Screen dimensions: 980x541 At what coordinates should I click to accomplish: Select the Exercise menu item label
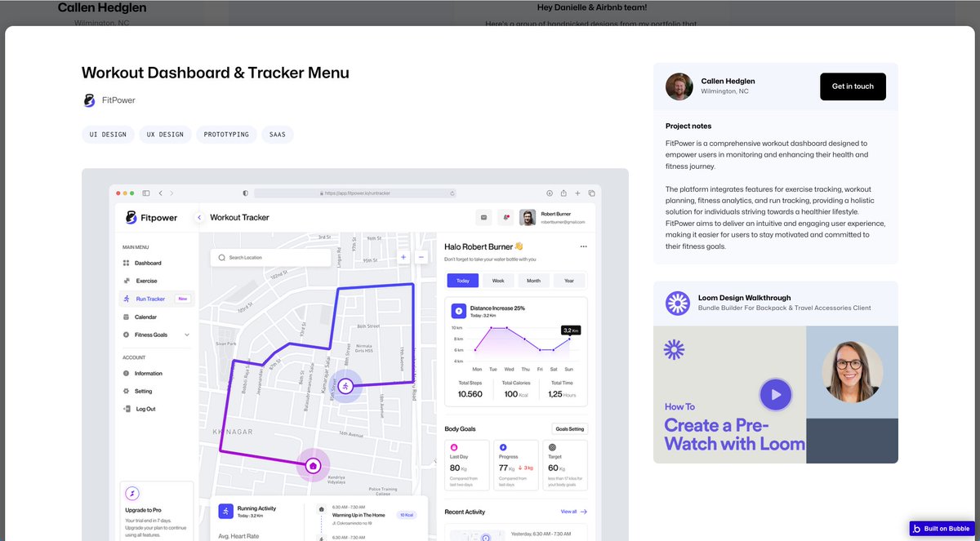tap(147, 281)
